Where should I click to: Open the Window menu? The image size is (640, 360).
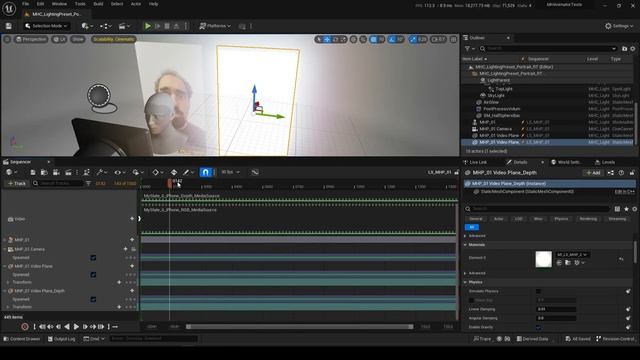point(59,4)
